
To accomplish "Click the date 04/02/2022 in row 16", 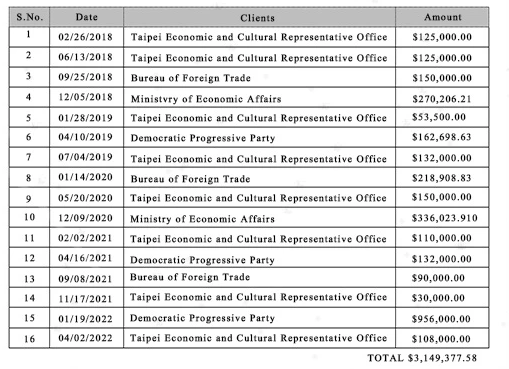I will (x=86, y=338).
